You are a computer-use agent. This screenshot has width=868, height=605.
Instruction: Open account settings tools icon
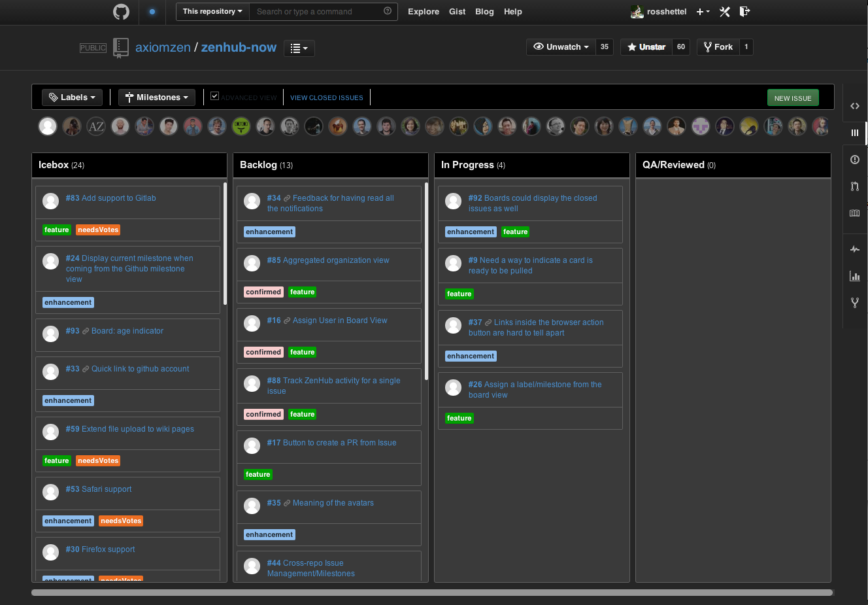[725, 12]
